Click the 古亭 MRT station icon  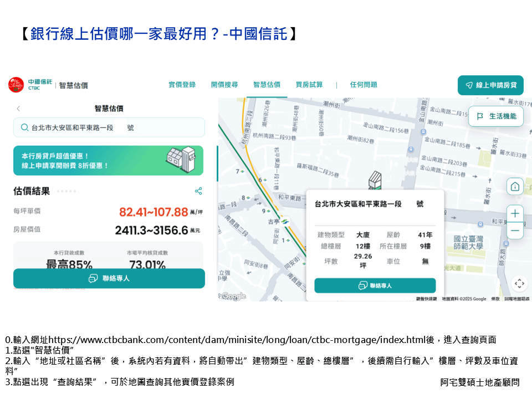(285, 222)
